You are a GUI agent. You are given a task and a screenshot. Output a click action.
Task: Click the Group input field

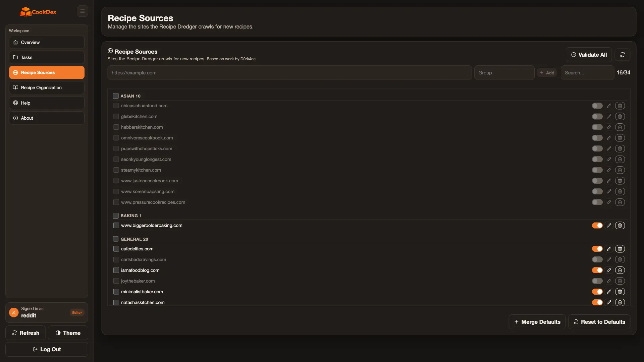coord(504,73)
